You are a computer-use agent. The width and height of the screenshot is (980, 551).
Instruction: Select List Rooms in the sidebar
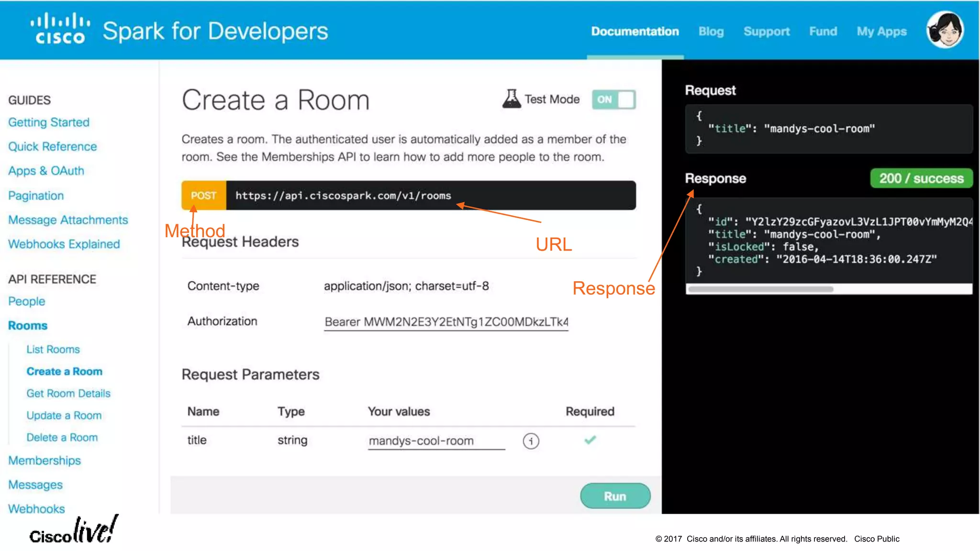pyautogui.click(x=53, y=350)
